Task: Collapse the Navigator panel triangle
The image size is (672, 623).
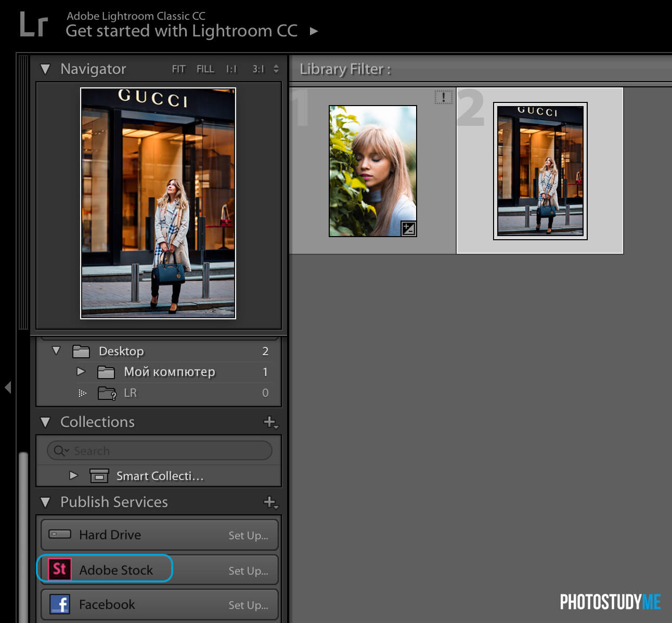Action: point(45,69)
